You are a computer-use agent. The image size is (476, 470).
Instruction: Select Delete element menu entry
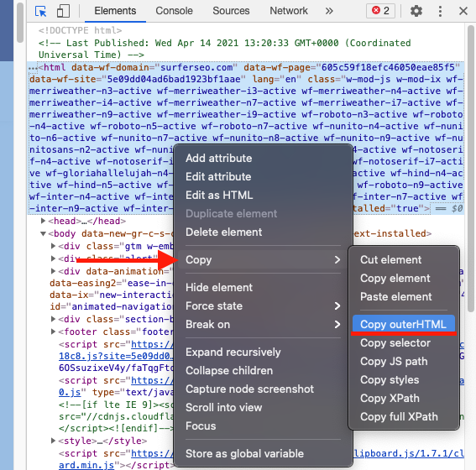tap(264, 232)
